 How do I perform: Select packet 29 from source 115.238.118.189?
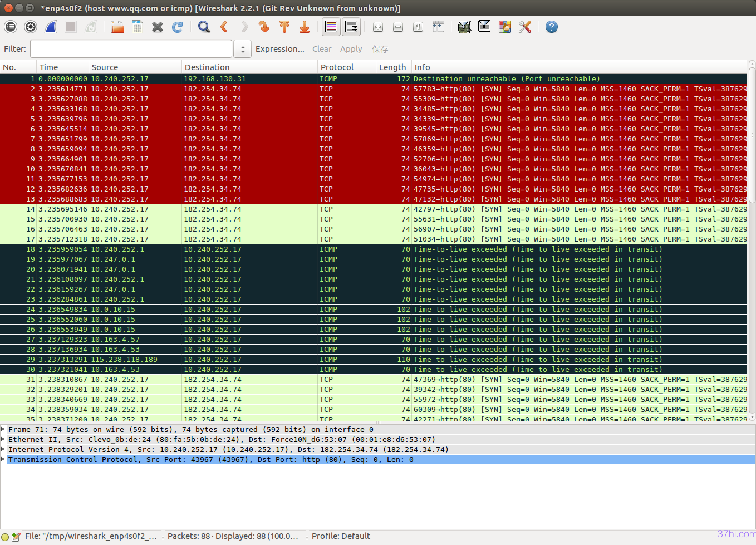[x=374, y=360]
